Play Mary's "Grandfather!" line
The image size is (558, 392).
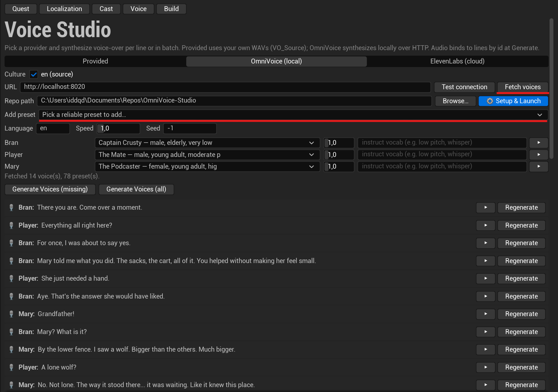point(485,314)
